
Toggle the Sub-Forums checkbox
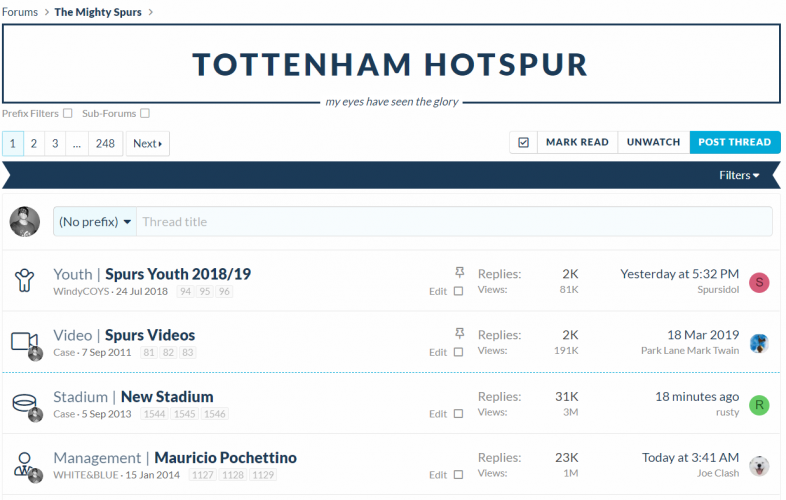[145, 113]
